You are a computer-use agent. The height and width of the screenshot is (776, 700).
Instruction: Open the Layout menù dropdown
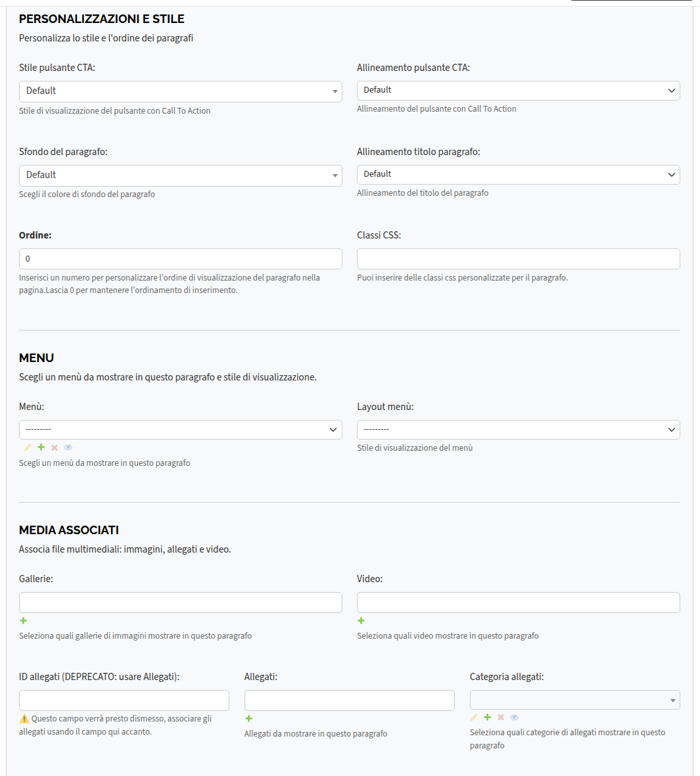519,430
